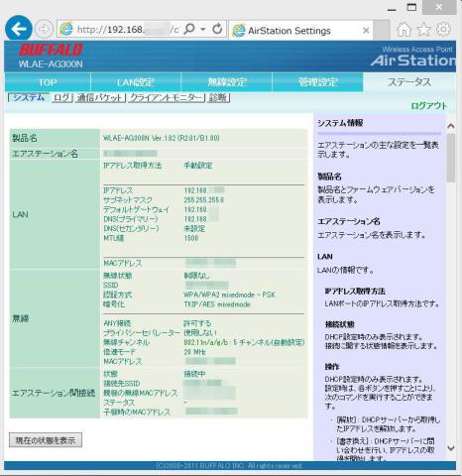Image resolution: width=462 pixels, height=476 pixels.
Task: Open the browser Home icon
Action: point(404,30)
